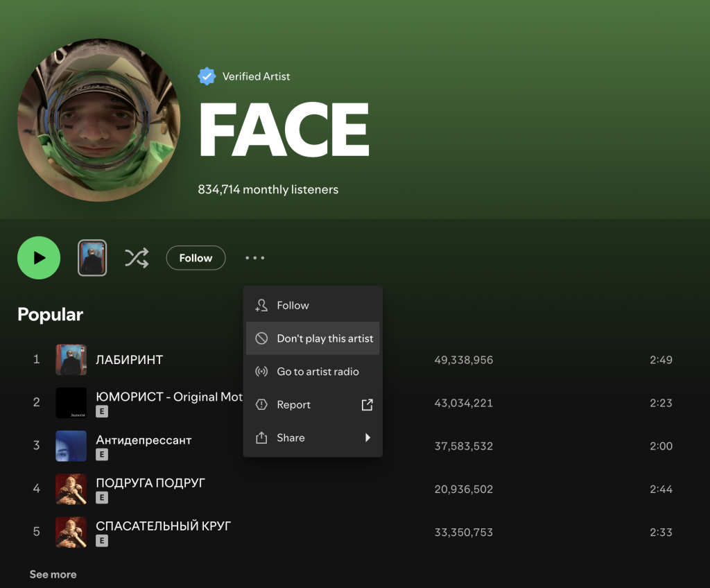Open the ЛАБИРИНТ track title
The height and width of the screenshot is (588, 710).
129,360
